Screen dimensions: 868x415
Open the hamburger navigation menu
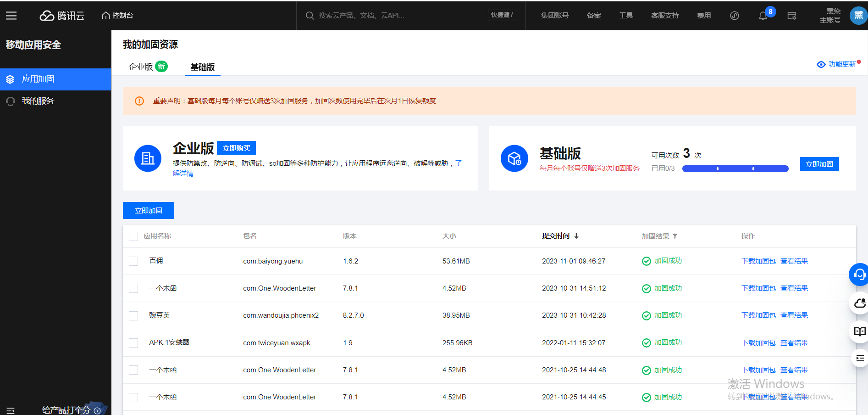[x=11, y=16]
